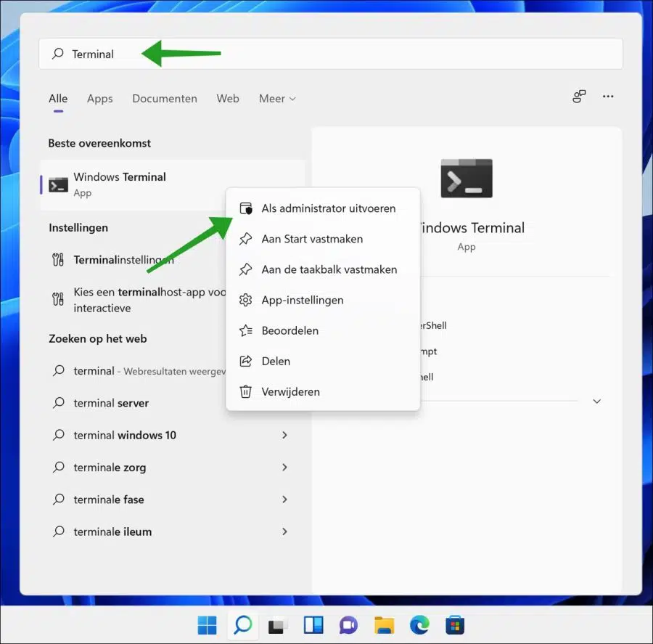653x644 pixels.
Task: Open File Explorer on the taskbar
Action: pyautogui.click(x=384, y=625)
